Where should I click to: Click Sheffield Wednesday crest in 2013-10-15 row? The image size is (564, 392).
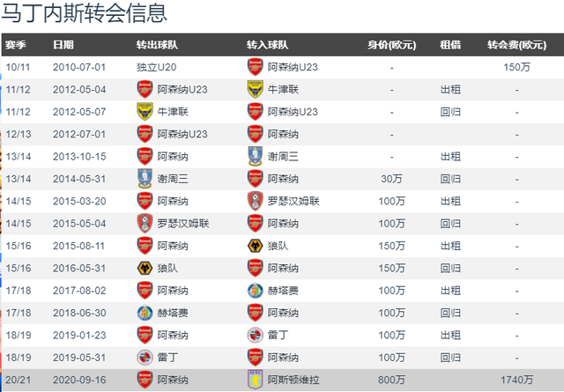pos(255,157)
